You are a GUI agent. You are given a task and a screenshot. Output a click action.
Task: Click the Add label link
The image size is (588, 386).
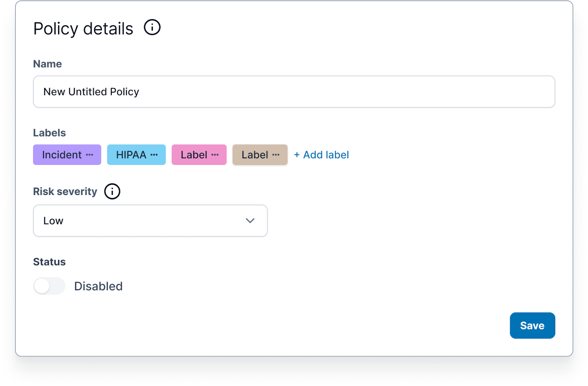pos(322,155)
